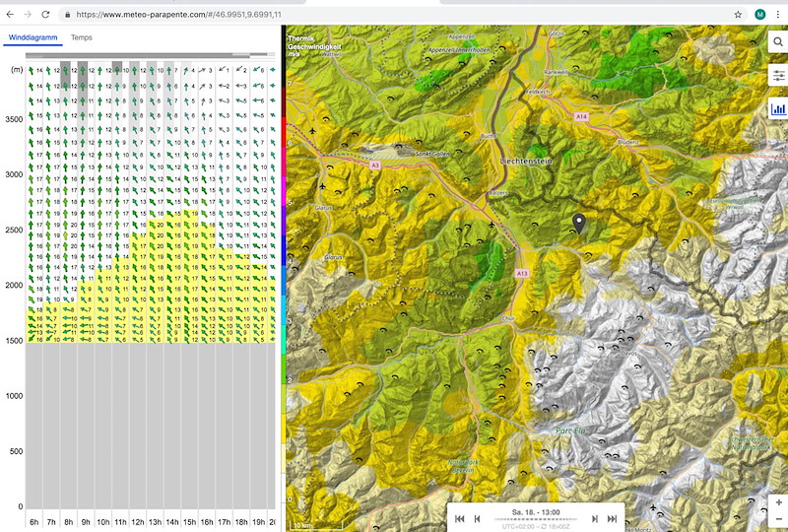Click the Davos label on the map
Screen dimensions: 788x532
click(628, 354)
